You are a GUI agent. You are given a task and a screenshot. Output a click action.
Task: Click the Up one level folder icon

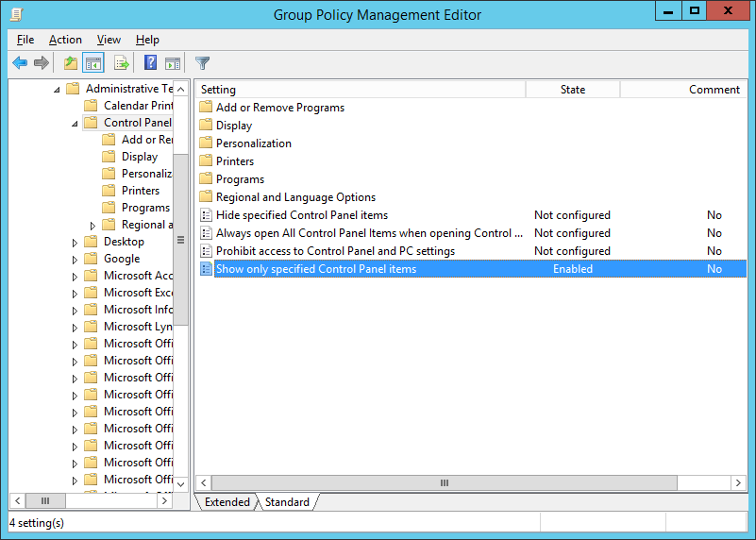[x=70, y=63]
